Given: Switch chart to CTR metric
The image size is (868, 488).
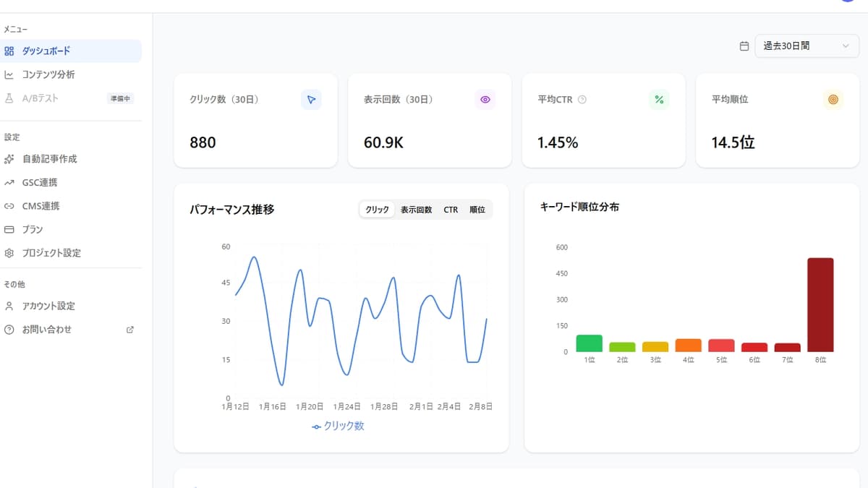Looking at the screenshot, I should [x=451, y=210].
